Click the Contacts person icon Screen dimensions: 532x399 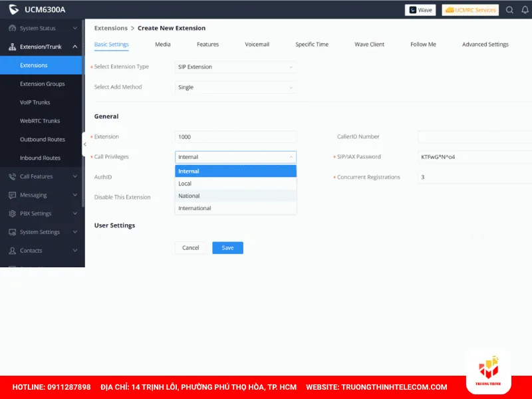click(12, 251)
